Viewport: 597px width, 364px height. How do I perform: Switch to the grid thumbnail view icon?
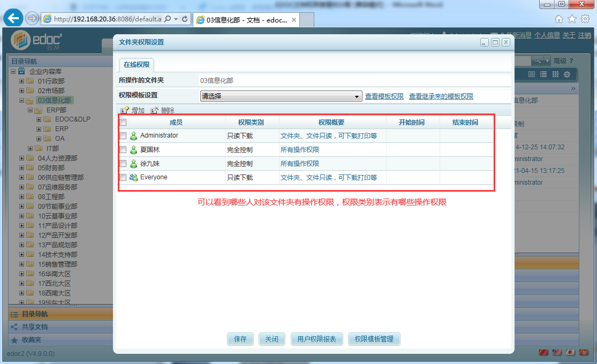coord(555,74)
